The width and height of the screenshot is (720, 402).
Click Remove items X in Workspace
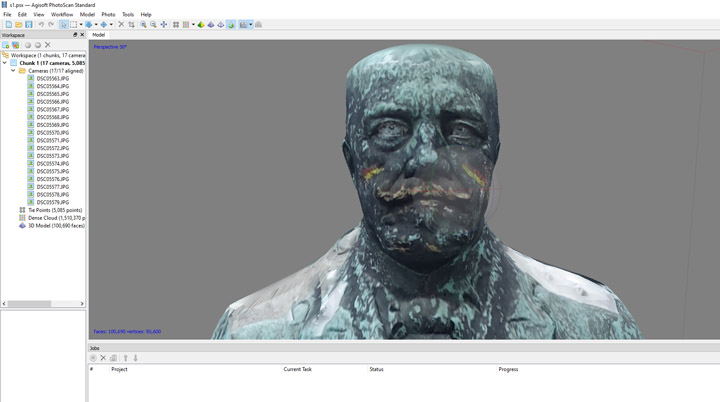tap(48, 45)
